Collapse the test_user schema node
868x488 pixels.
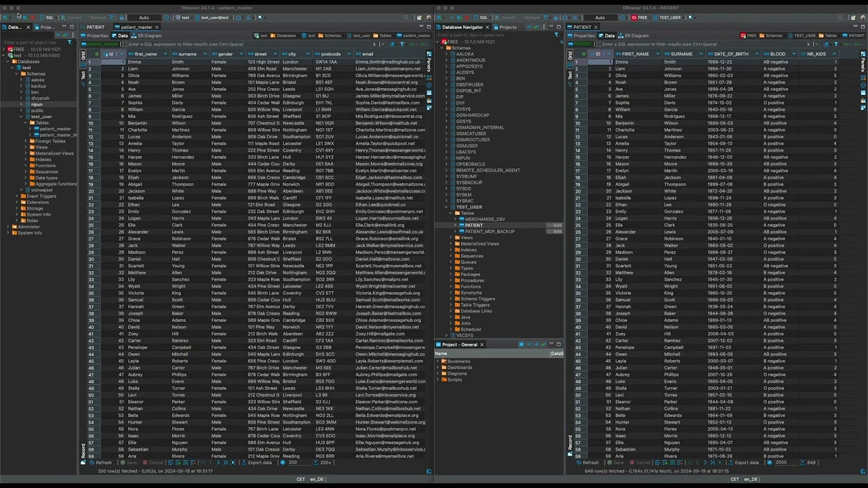(22, 117)
